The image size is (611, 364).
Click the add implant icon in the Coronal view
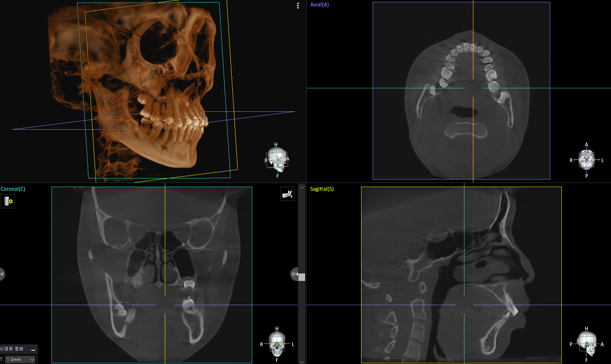(x=8, y=201)
